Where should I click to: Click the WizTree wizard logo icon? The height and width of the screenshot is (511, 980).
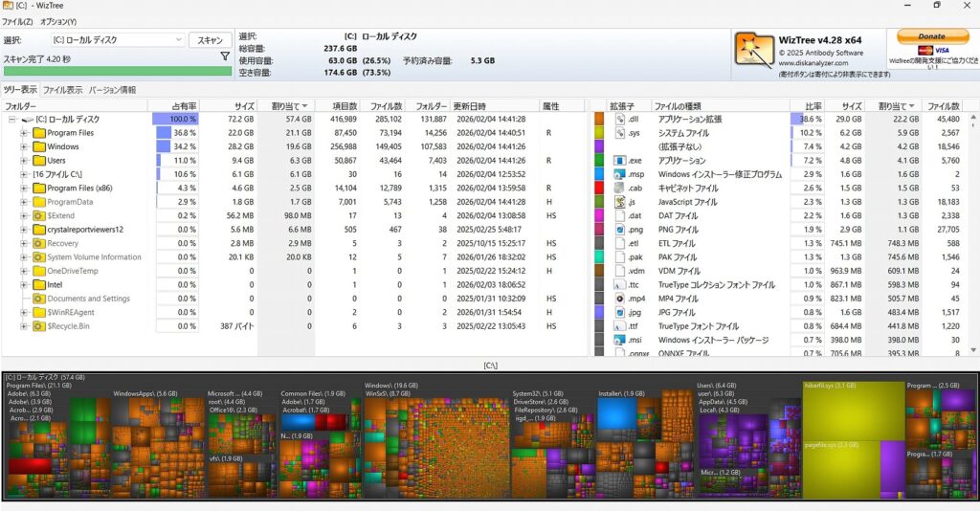tap(753, 50)
